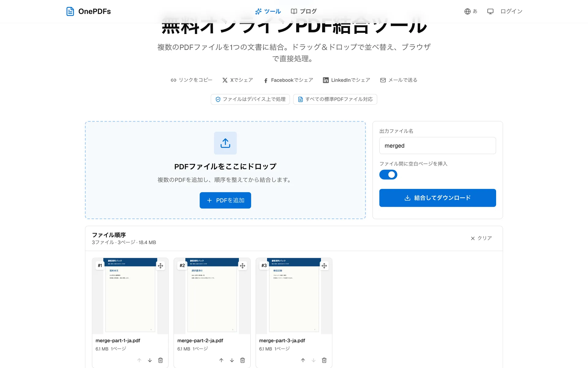
Task: Click the #2 order badge
Action: [182, 266]
